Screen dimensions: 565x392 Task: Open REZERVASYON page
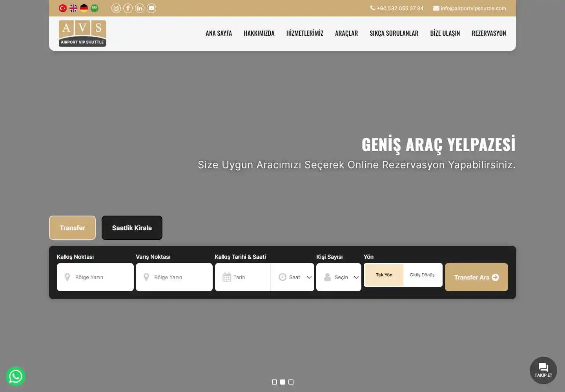(489, 33)
